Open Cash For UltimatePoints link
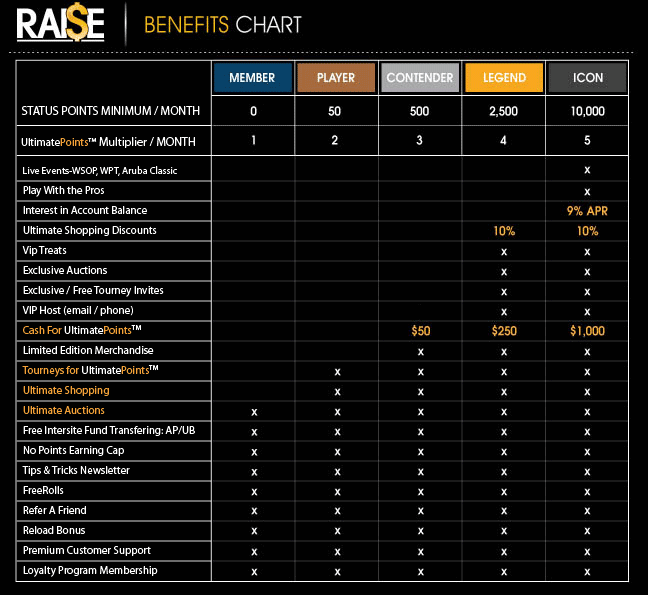Screen dimensions: 648x595 coord(82,330)
